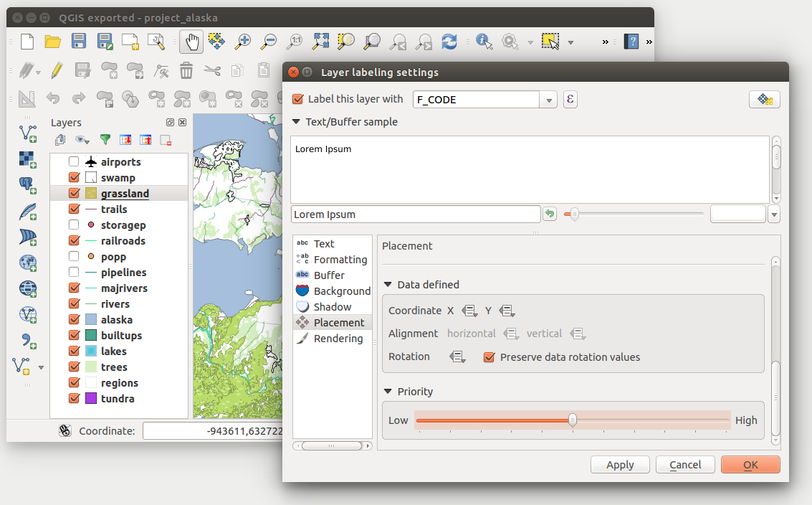Click the Apply button

[x=620, y=465]
